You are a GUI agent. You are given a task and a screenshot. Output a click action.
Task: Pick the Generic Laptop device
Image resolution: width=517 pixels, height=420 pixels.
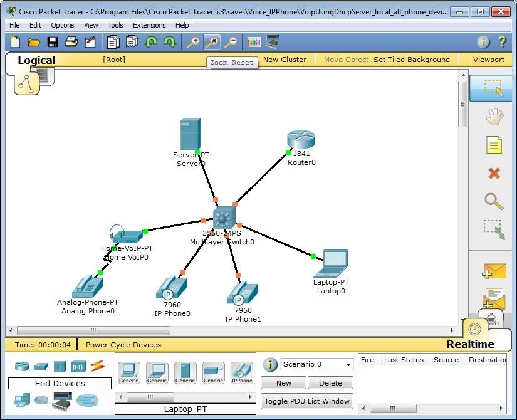pos(157,373)
